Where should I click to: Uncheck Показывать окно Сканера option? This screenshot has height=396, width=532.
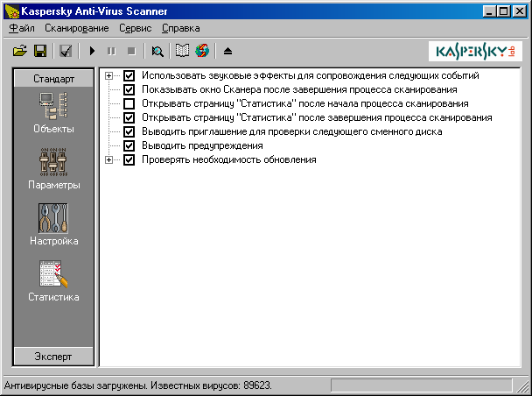[x=129, y=89]
